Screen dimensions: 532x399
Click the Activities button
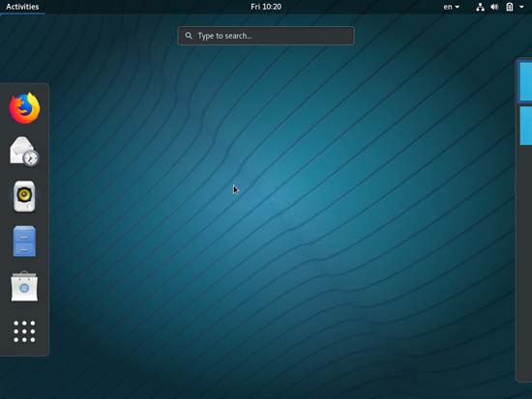(x=22, y=7)
